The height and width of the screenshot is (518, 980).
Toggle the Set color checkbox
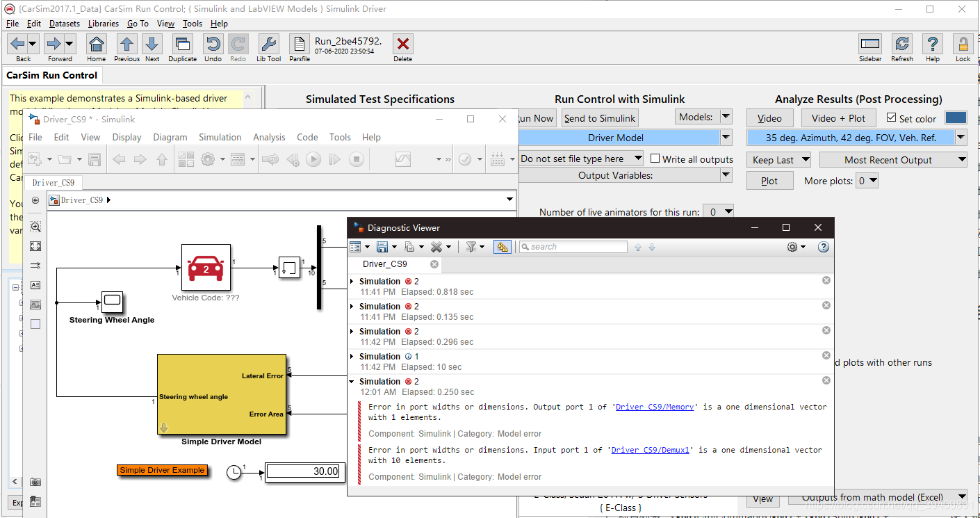[x=892, y=118]
